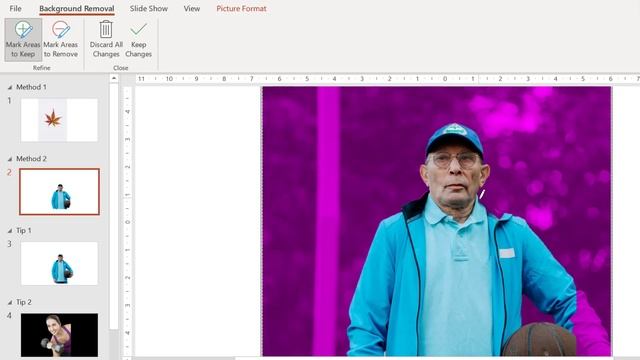Click the Tip 1 section title
Viewport: 640px width, 360px height.
(24, 230)
